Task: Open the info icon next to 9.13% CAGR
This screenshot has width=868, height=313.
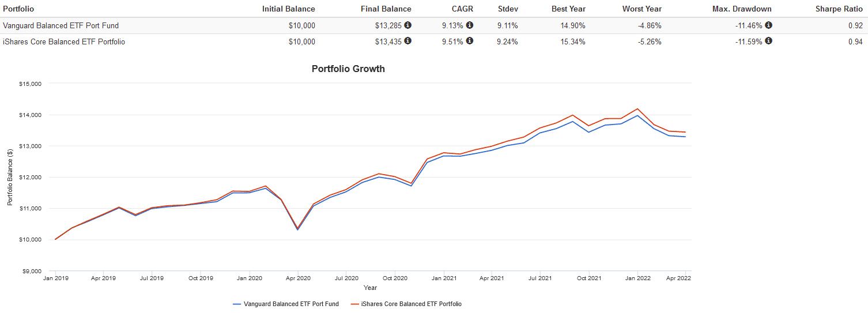Action: [x=470, y=25]
